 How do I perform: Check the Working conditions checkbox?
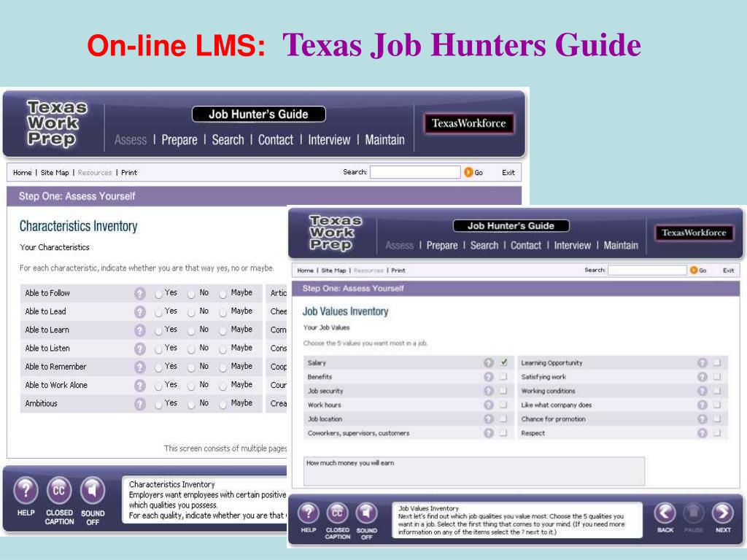[x=717, y=391]
